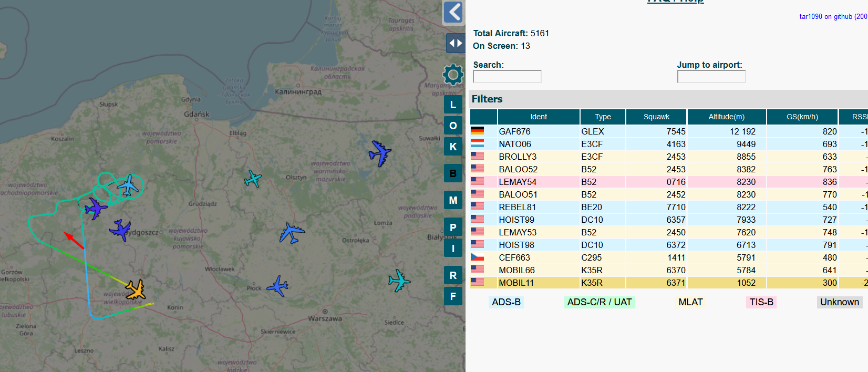Click the US flag in the LEMAY54 row
The width and height of the screenshot is (868, 372).
coord(477,181)
